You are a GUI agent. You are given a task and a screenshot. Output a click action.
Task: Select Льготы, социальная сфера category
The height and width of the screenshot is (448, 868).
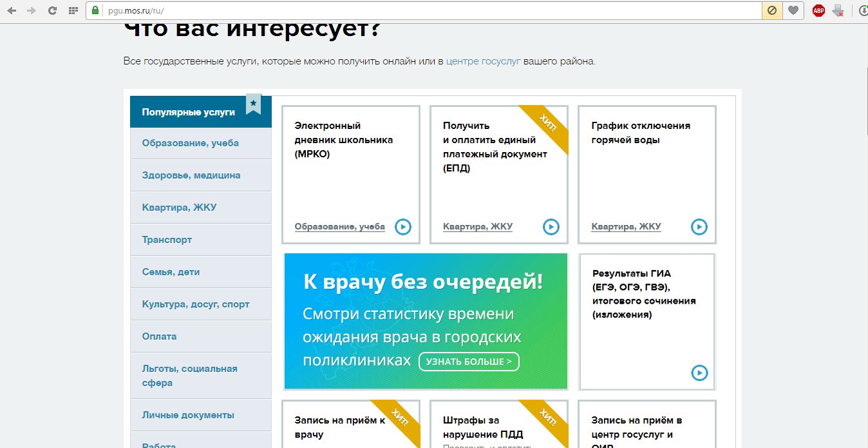tap(201, 376)
